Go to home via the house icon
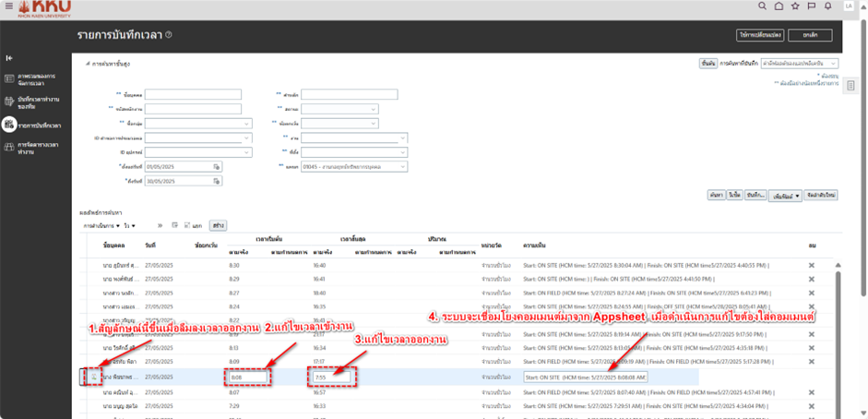The height and width of the screenshot is (419, 868). coord(779,6)
